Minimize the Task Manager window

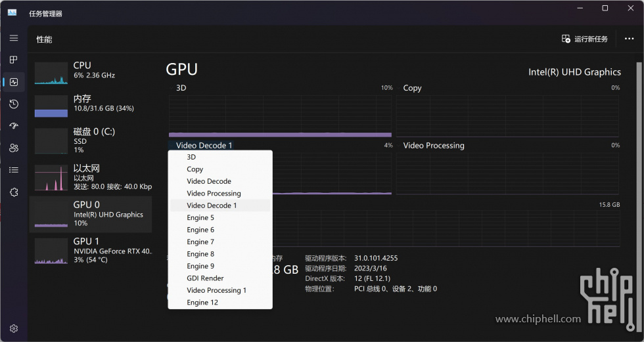(x=580, y=8)
